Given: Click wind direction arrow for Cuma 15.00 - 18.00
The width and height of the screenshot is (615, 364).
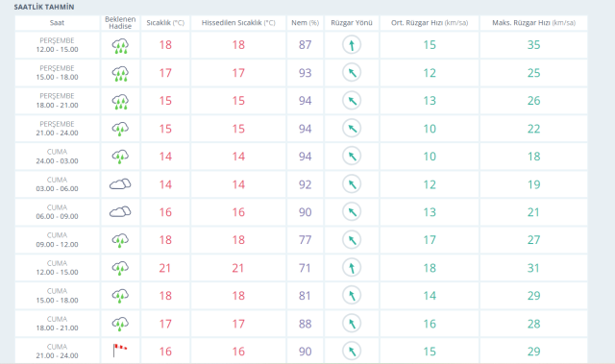Looking at the screenshot, I should [352, 296].
